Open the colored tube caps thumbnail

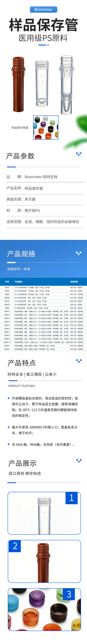coord(46,127)
